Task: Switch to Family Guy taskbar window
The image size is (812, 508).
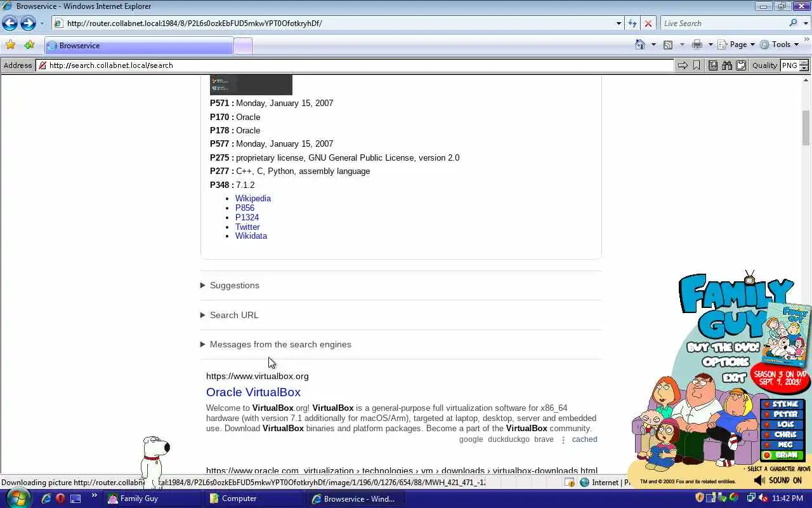Action: tap(152, 498)
